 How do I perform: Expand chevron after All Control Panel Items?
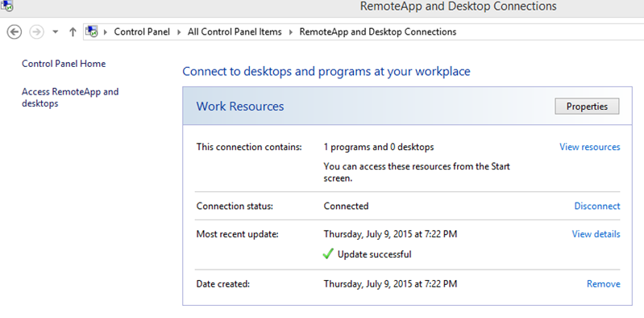(x=290, y=32)
